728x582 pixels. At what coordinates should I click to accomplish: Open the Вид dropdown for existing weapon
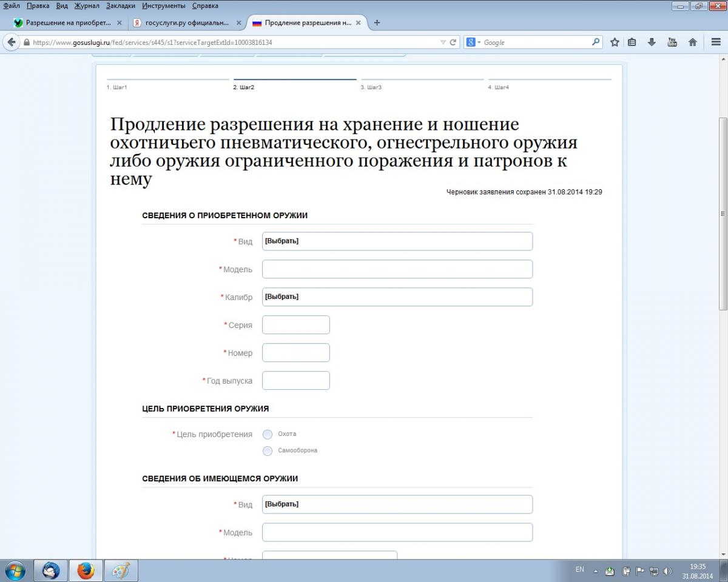(397, 504)
